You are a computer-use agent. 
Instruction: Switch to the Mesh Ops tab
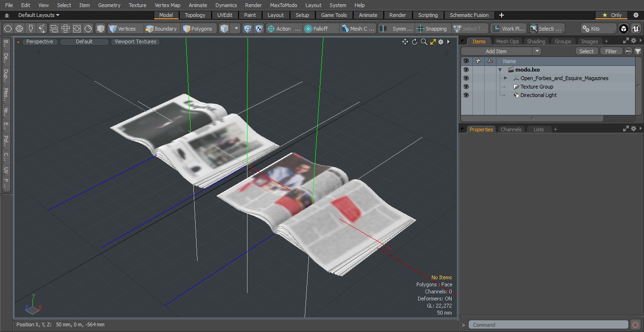coord(507,41)
